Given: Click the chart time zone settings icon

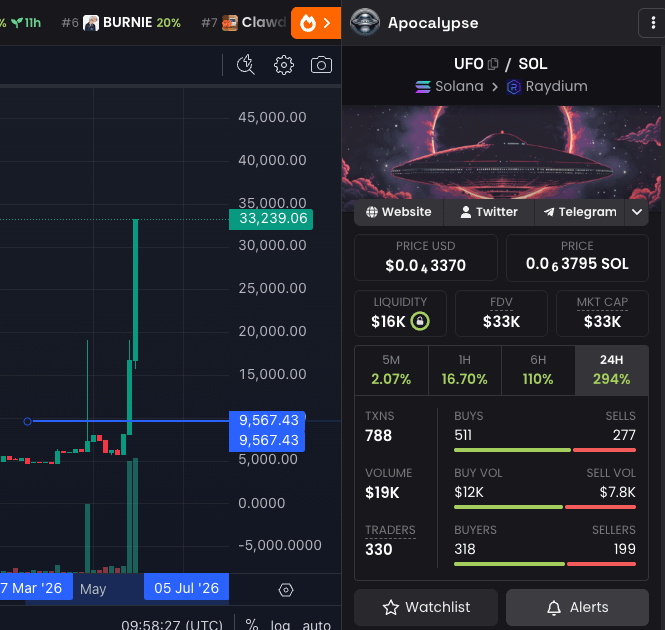Looking at the screenshot, I should click(286, 590).
